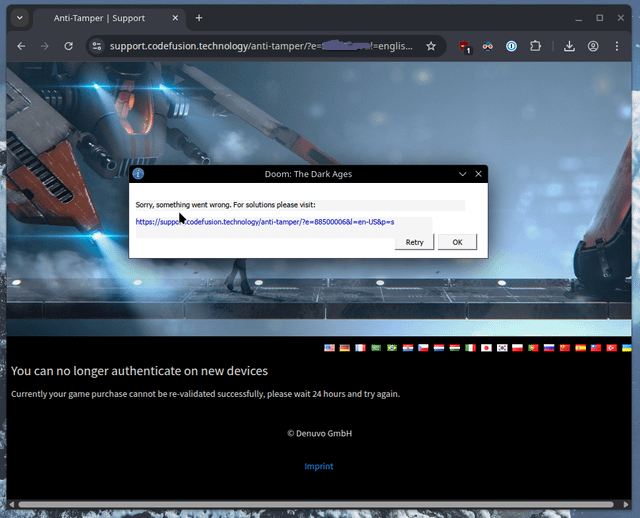Select the Turkish flag language
The width and height of the screenshot is (640, 518).
(x=611, y=348)
